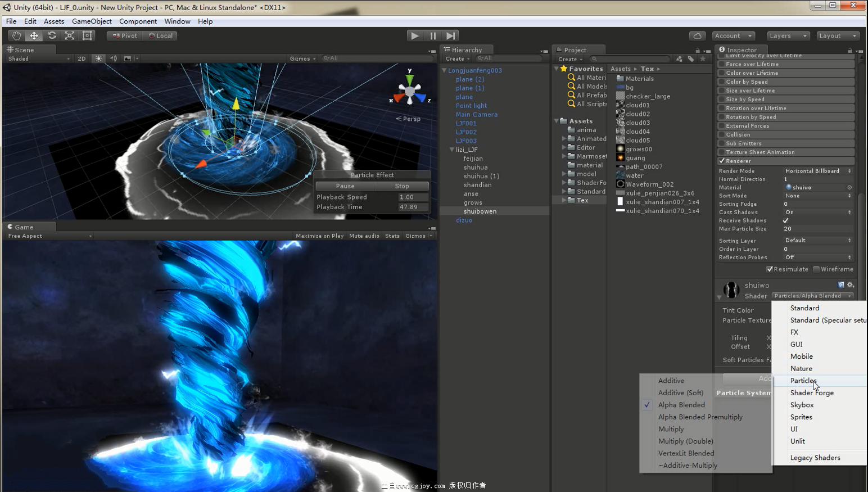Enable Color over Lifetime module

pos(721,73)
